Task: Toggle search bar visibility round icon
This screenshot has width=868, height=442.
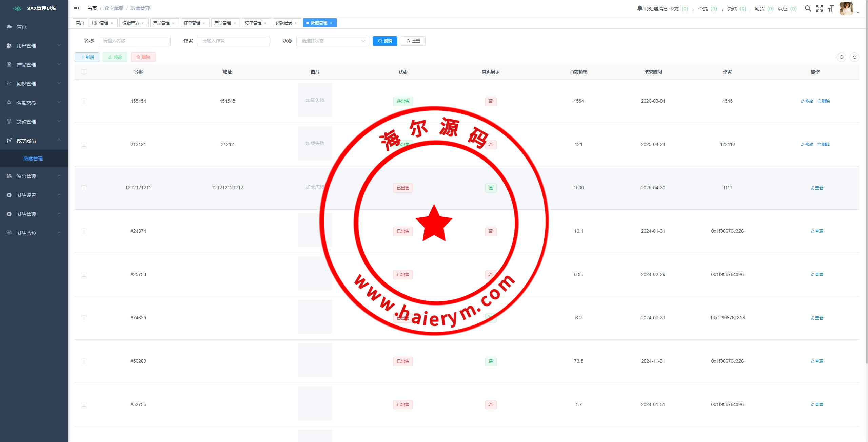Action: click(841, 57)
